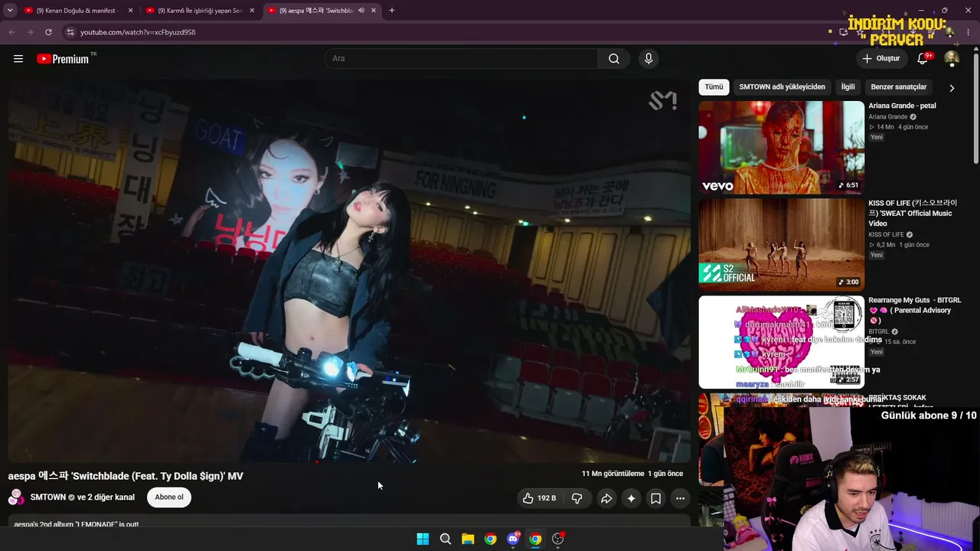Go back using the browser arrow
The width and height of the screenshot is (980, 551).
pyautogui.click(x=11, y=32)
